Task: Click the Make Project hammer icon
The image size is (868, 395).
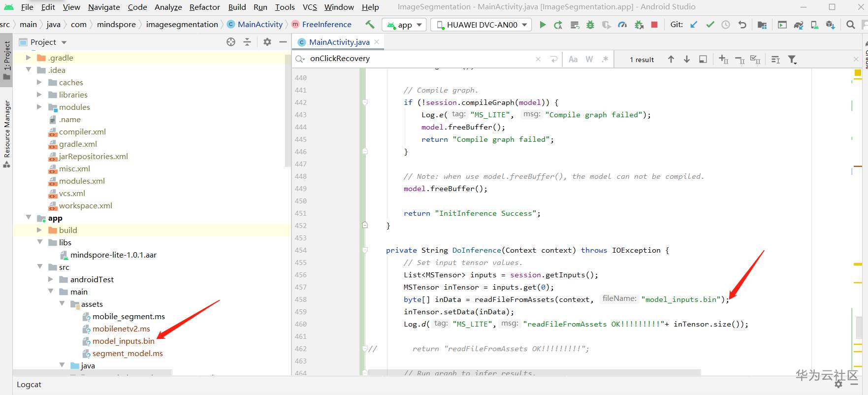Action: point(370,25)
